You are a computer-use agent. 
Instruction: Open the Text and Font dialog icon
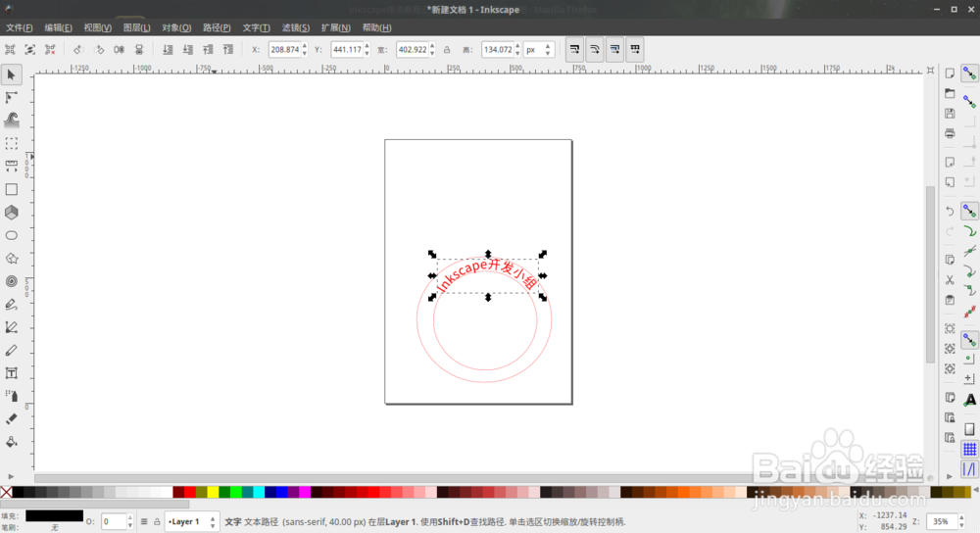point(969,400)
